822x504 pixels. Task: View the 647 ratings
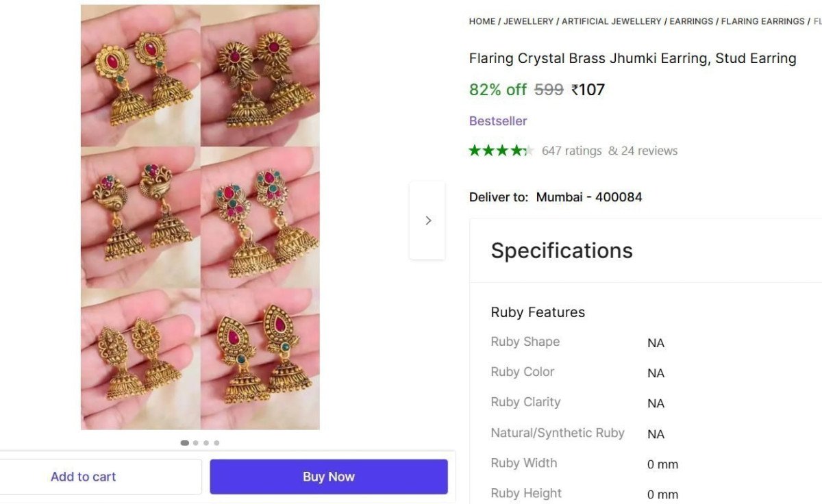click(571, 151)
